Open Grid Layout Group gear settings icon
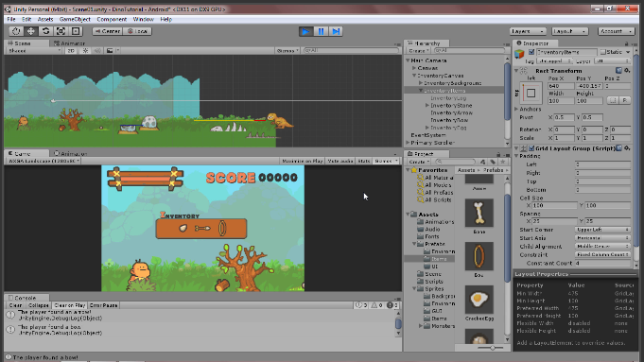Viewport: 644px width, 362px height. [627, 148]
